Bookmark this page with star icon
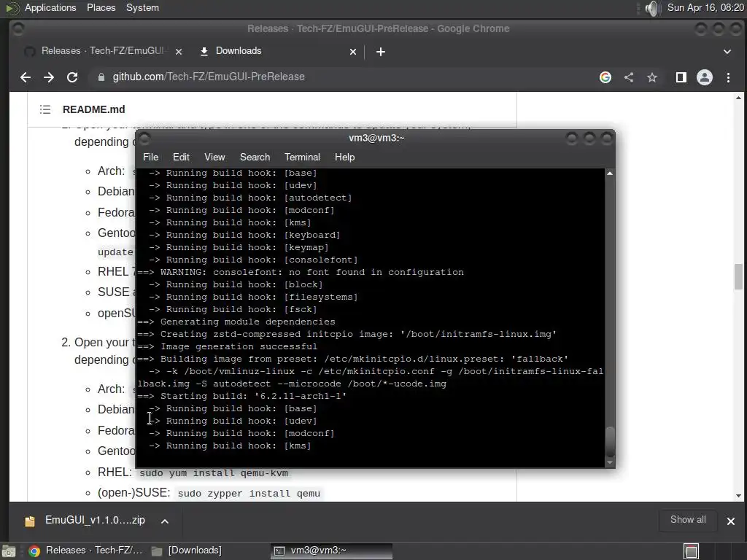This screenshot has height=560, width=747. tap(652, 77)
